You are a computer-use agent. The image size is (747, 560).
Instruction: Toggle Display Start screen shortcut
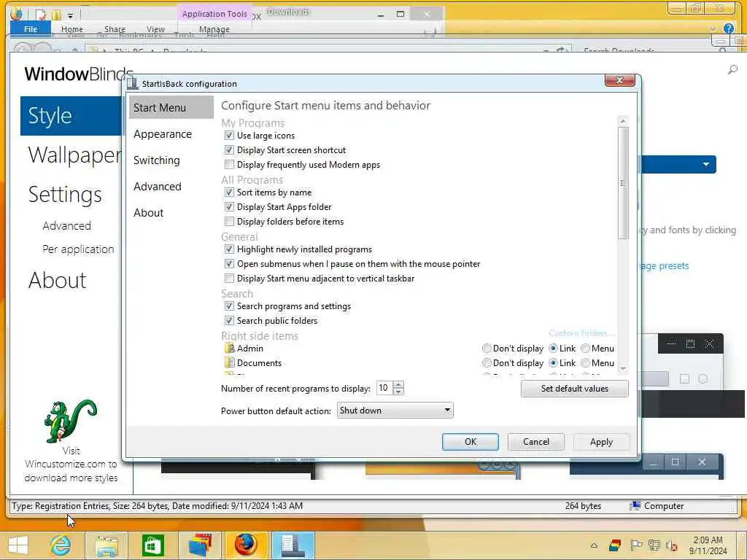pos(229,150)
